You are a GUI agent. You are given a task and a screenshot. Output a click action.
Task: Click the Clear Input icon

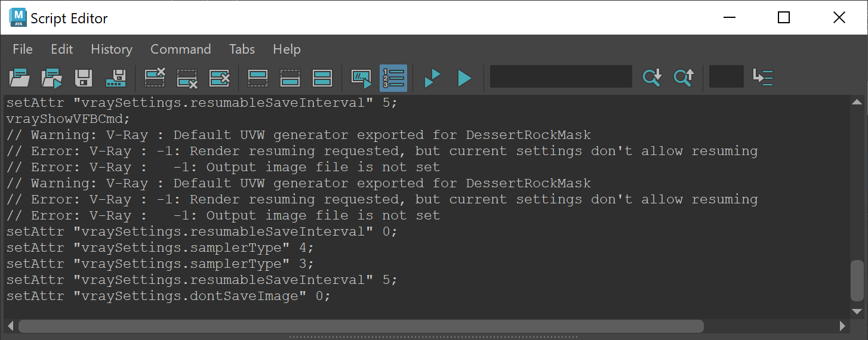(187, 78)
